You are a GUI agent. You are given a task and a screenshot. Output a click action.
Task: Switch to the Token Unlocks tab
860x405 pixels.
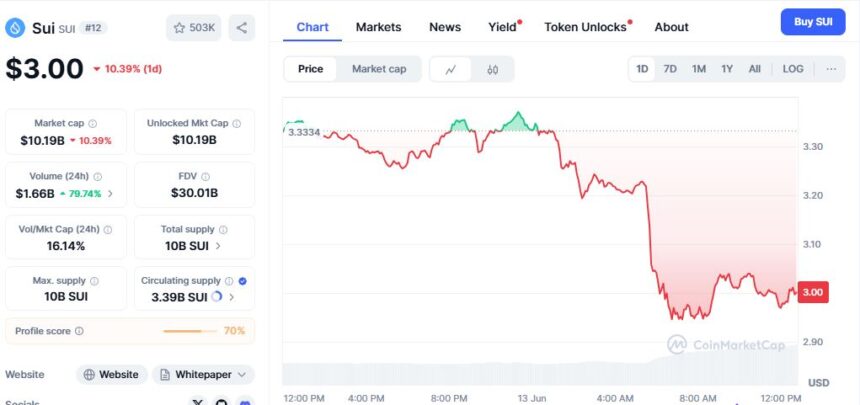point(585,27)
